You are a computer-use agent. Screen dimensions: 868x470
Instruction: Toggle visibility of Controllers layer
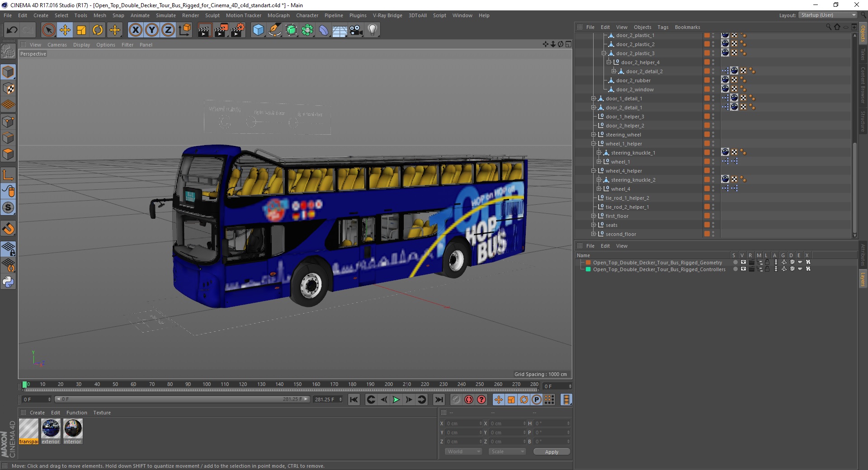tap(743, 269)
